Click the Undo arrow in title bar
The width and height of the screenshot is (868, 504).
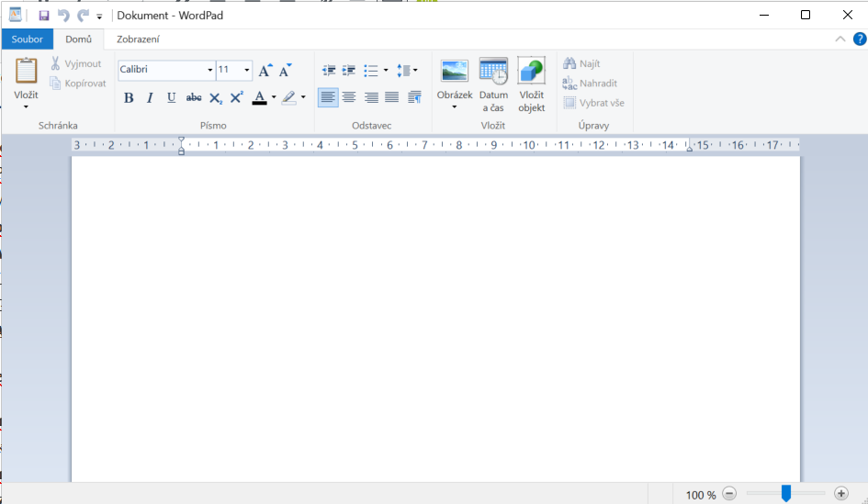pyautogui.click(x=63, y=16)
